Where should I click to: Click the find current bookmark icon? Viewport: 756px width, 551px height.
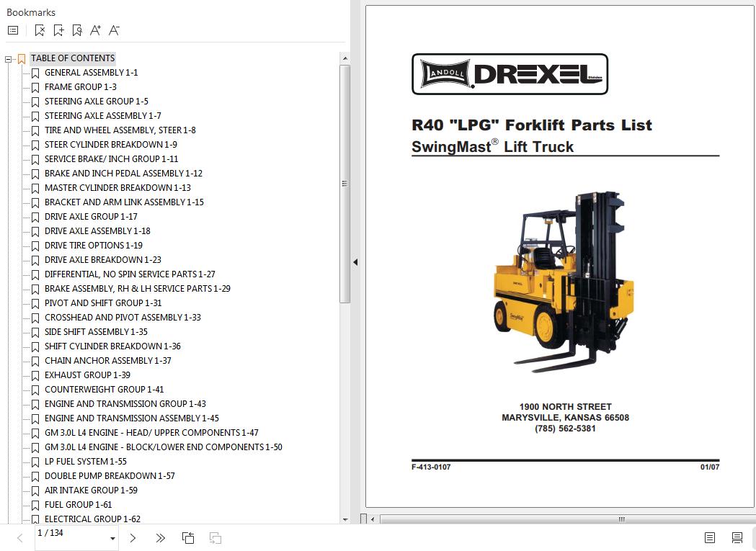tap(77, 30)
